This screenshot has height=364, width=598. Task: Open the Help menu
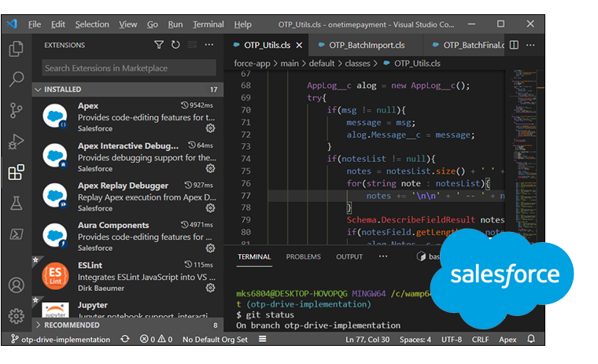(x=242, y=24)
